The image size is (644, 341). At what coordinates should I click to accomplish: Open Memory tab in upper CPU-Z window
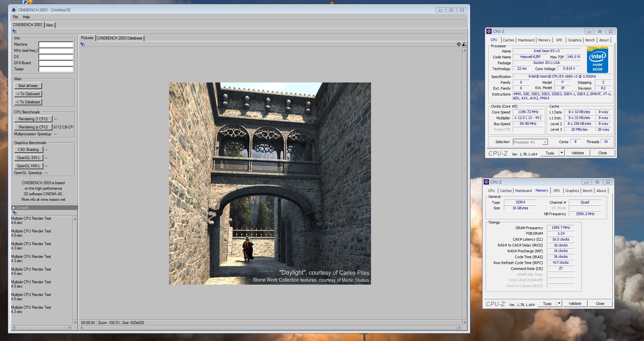click(544, 40)
